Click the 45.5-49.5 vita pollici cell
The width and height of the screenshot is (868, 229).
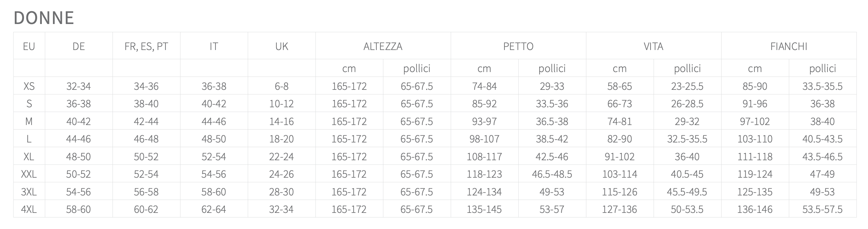pyautogui.click(x=687, y=191)
